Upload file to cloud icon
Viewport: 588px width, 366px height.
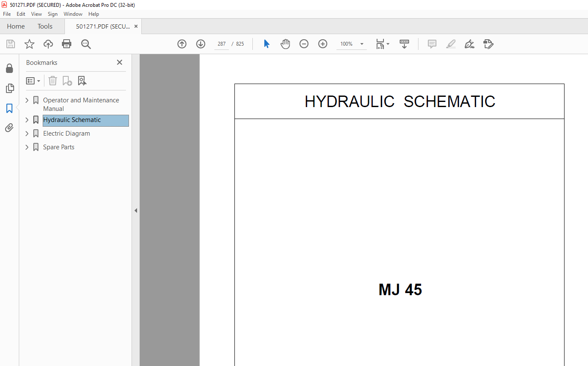pos(48,44)
